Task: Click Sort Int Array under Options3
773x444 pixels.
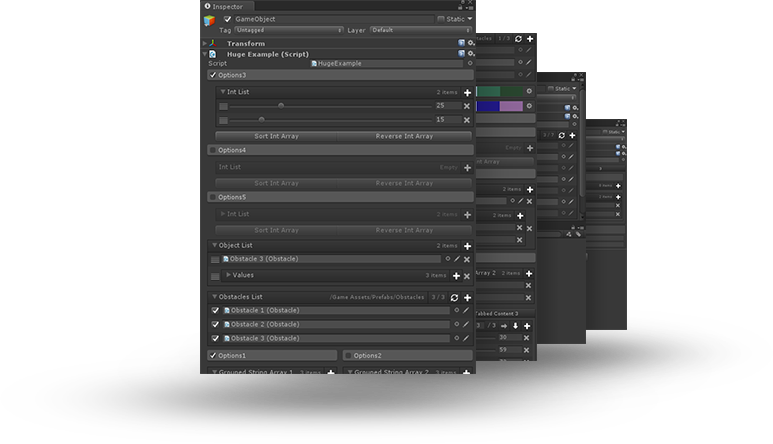Action: 276,136
